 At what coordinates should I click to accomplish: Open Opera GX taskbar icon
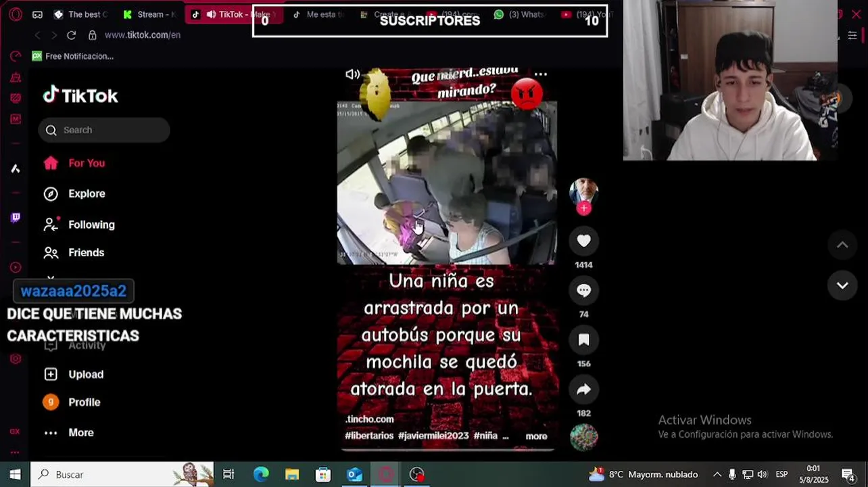[385, 474]
